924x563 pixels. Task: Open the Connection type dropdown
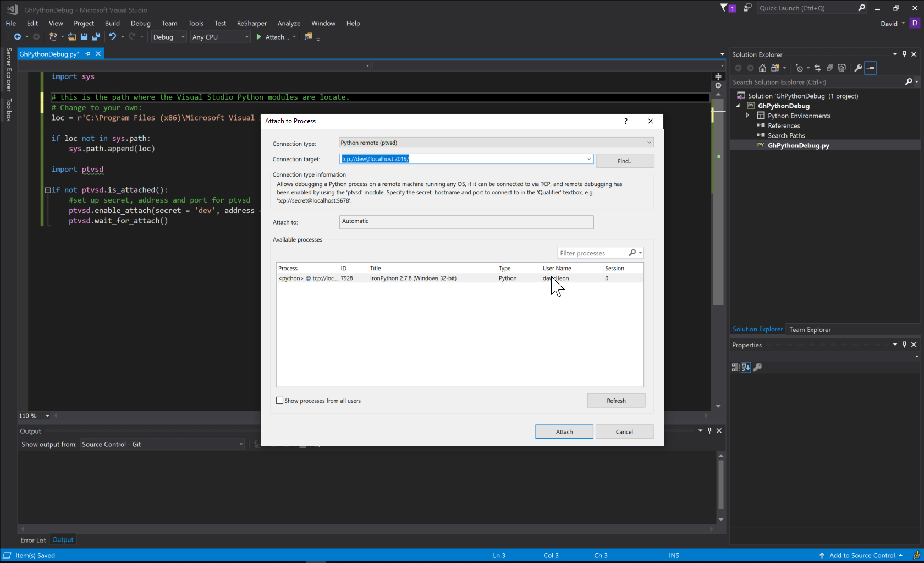tap(496, 143)
